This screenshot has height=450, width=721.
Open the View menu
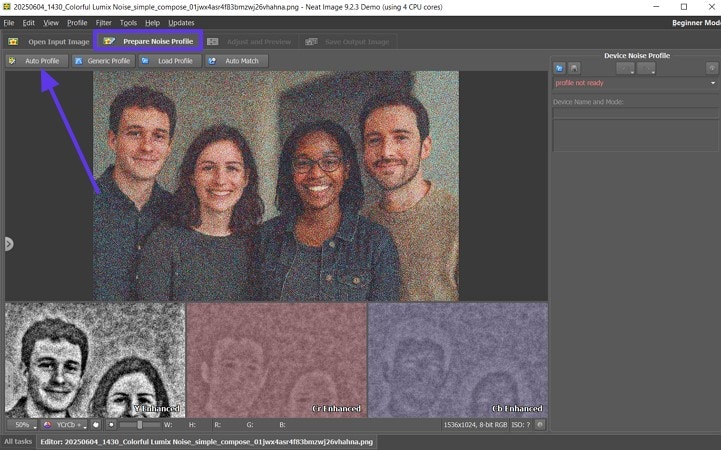(x=51, y=23)
